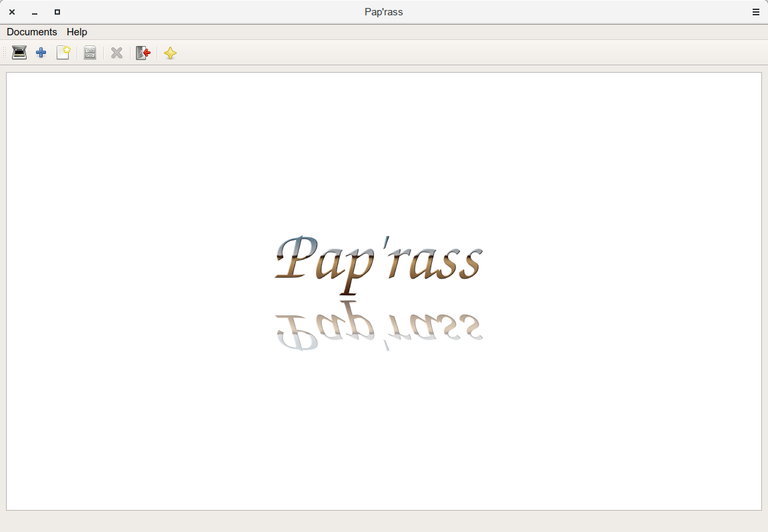Open the filing cabinet archive icon

point(90,53)
